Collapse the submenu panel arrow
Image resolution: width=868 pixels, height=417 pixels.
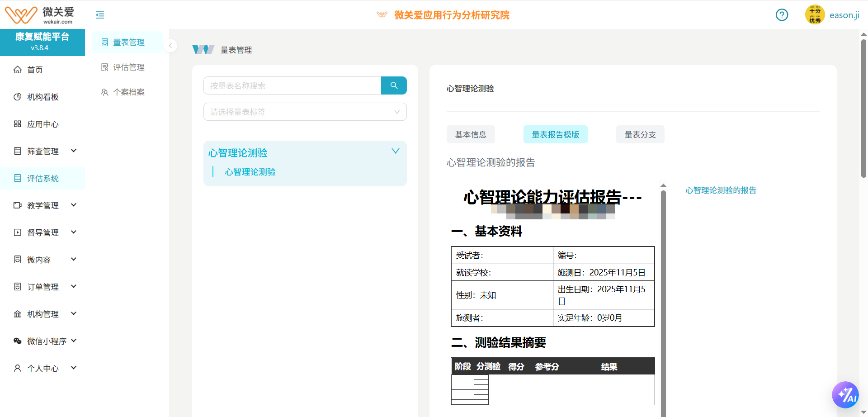(x=170, y=46)
